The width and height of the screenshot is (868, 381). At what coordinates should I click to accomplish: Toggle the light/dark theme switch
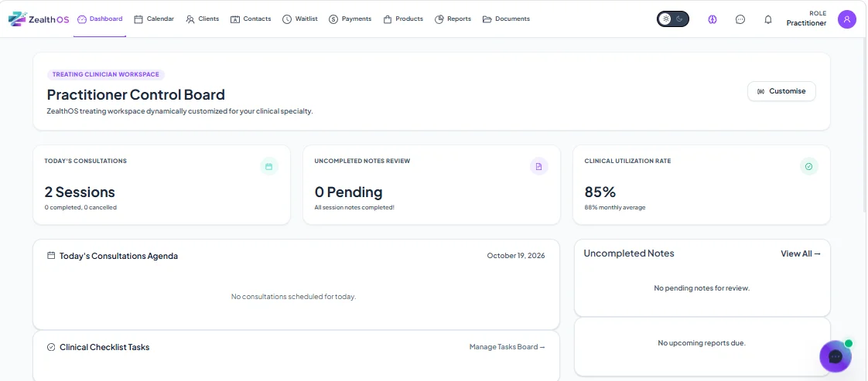click(672, 19)
